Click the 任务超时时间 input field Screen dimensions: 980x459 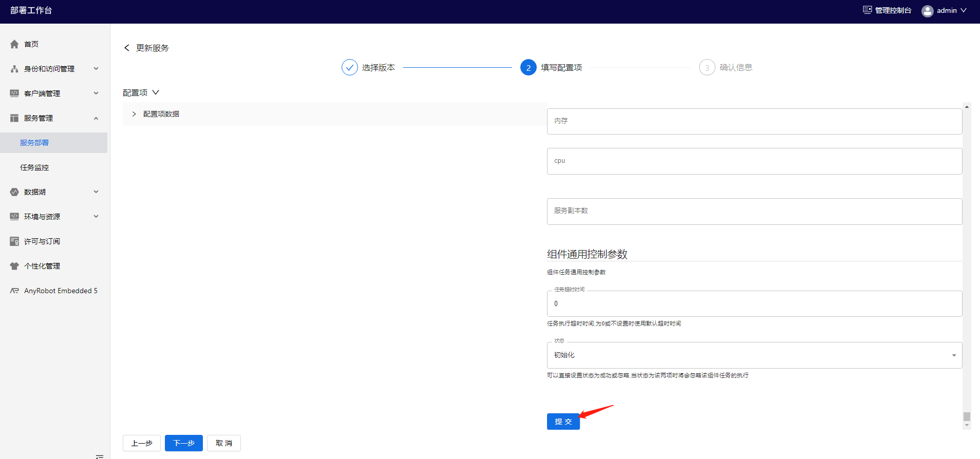tap(755, 304)
